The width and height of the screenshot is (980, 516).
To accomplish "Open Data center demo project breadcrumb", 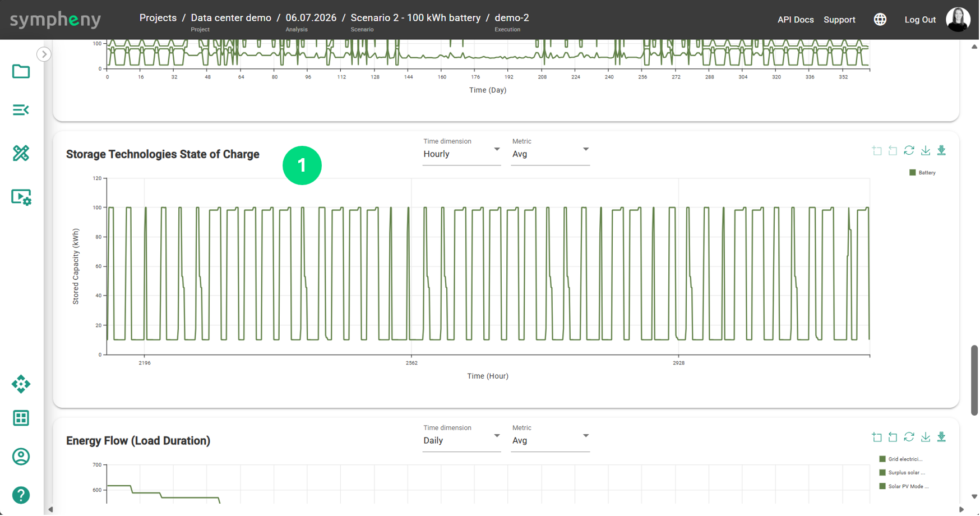I will click(231, 18).
